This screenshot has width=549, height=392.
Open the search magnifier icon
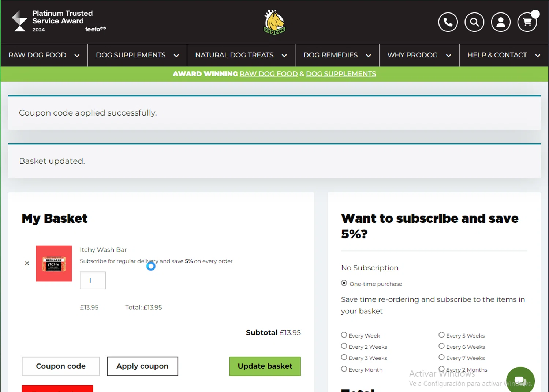click(474, 22)
